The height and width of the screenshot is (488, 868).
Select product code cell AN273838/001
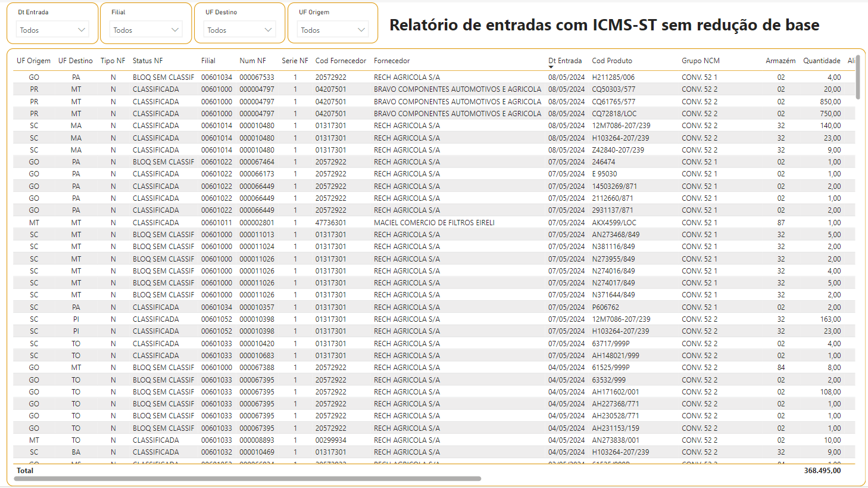pyautogui.click(x=616, y=440)
